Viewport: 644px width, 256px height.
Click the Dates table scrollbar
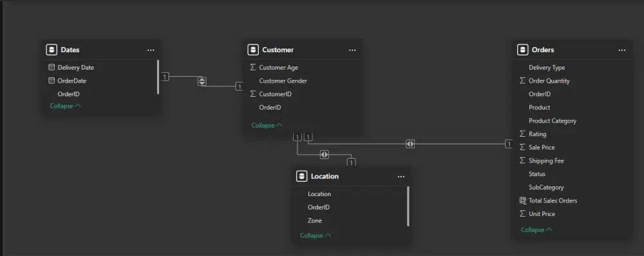click(x=158, y=77)
